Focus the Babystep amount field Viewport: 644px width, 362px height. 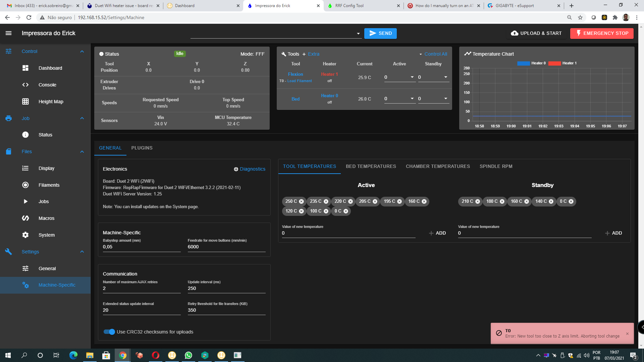(x=142, y=247)
